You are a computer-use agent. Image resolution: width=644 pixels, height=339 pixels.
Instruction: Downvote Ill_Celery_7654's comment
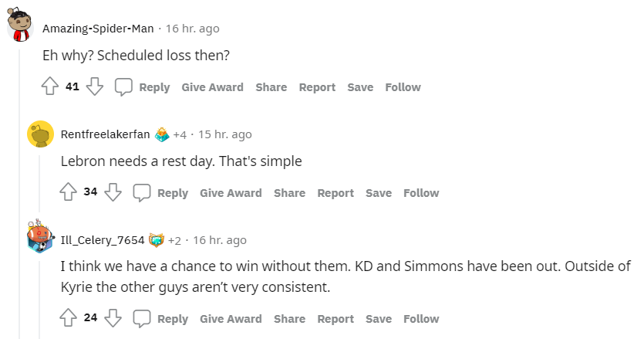[x=113, y=319]
